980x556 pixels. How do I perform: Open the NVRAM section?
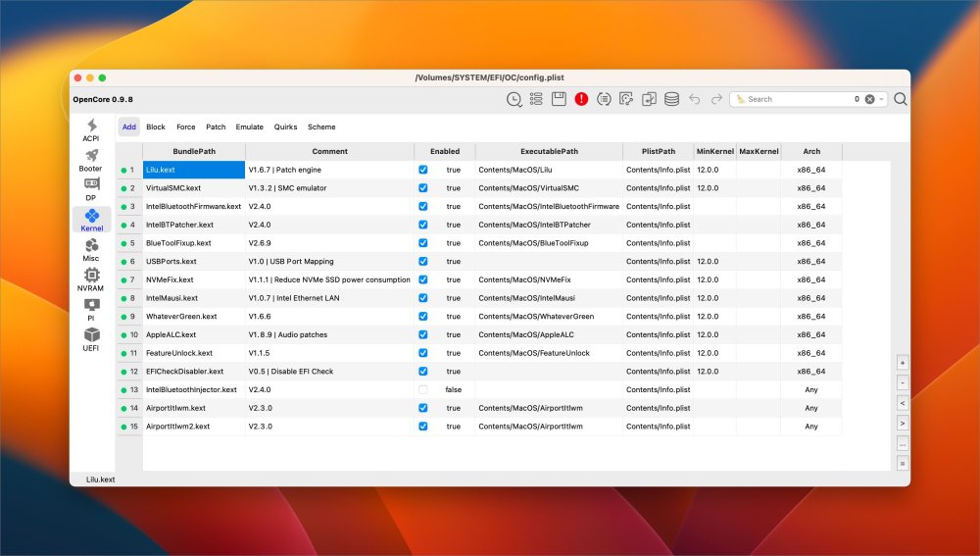tap(91, 280)
